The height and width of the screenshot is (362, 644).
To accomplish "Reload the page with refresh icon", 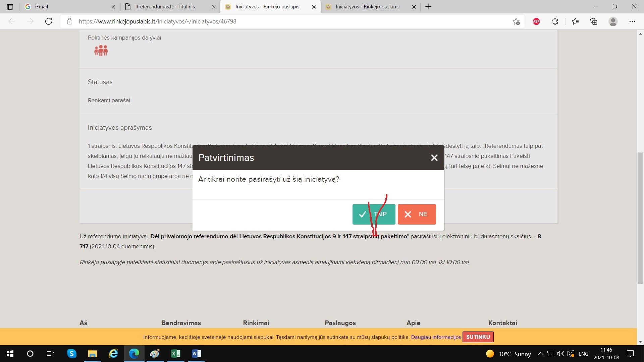I will pyautogui.click(x=49, y=21).
